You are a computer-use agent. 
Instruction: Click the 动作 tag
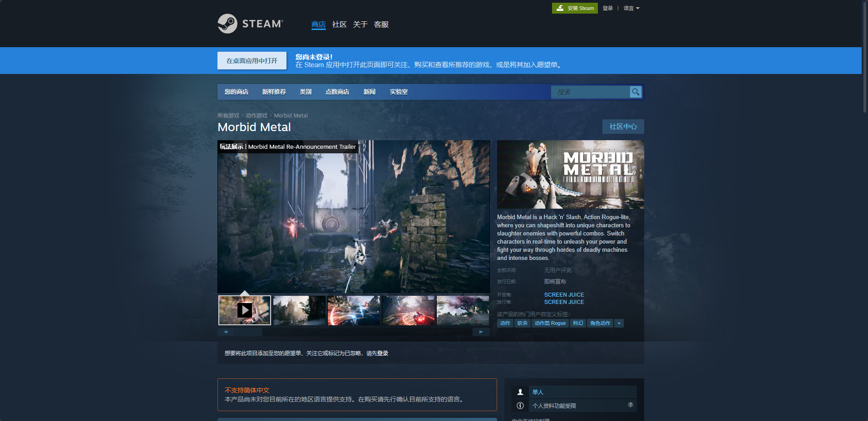click(505, 323)
